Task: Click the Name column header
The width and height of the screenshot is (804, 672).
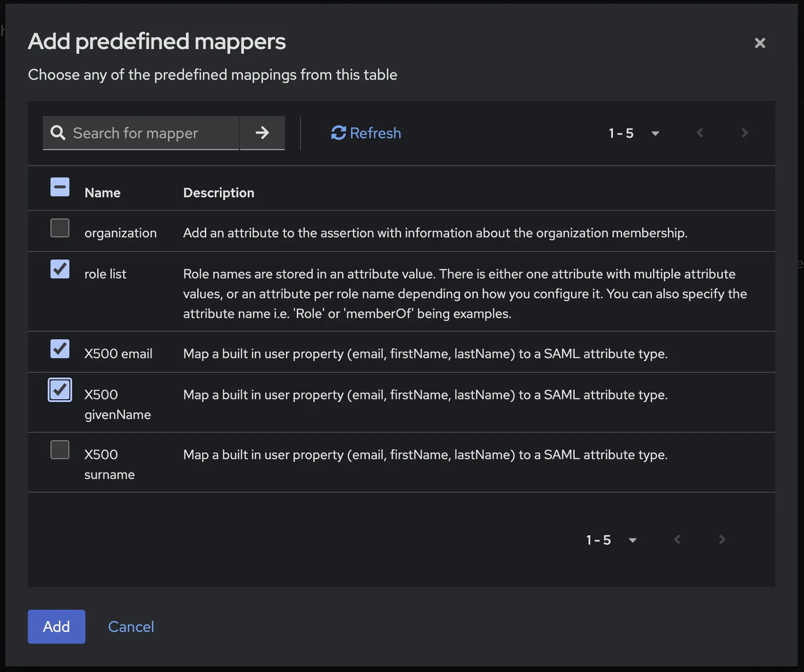Action: 102,193
